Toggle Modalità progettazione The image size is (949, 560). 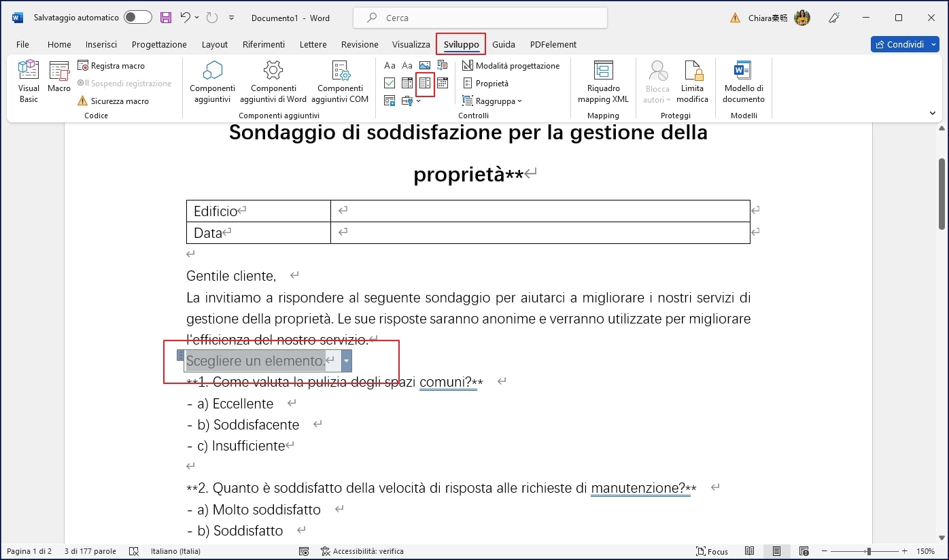point(511,66)
